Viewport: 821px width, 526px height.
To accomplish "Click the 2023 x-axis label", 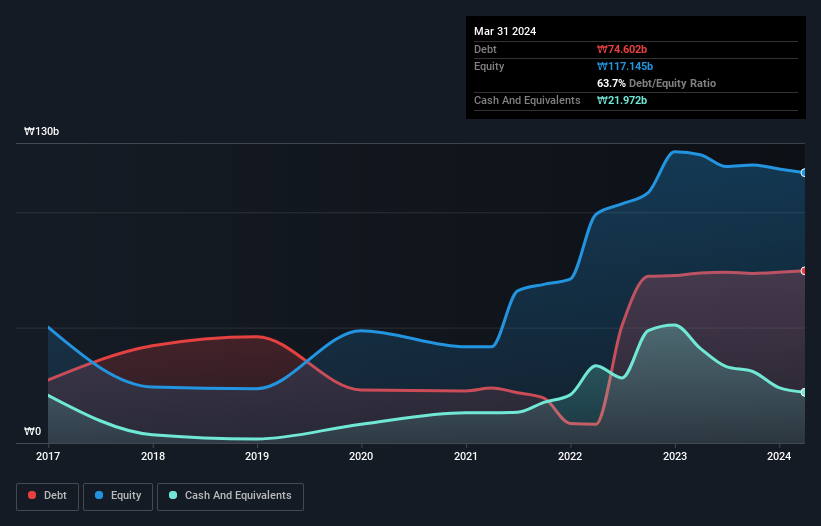I will coord(675,456).
